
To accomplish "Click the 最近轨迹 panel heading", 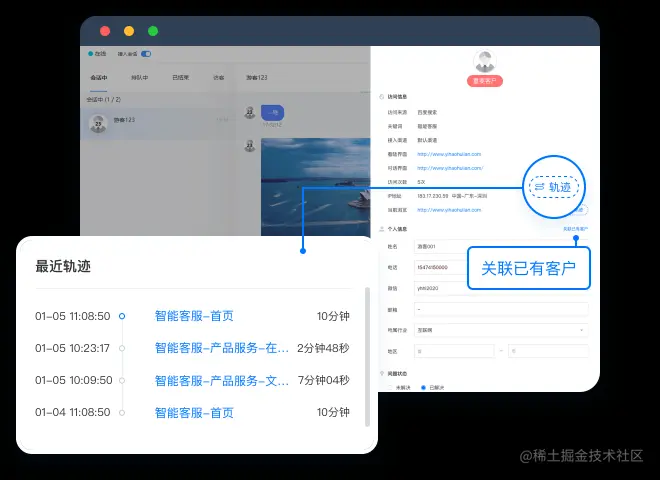I will [x=63, y=267].
